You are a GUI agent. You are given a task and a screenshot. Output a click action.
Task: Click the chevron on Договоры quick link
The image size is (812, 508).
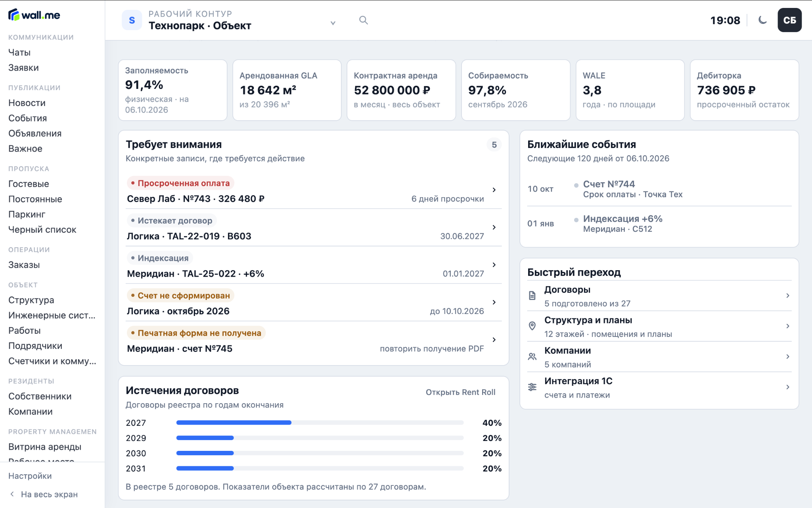pyautogui.click(x=788, y=296)
